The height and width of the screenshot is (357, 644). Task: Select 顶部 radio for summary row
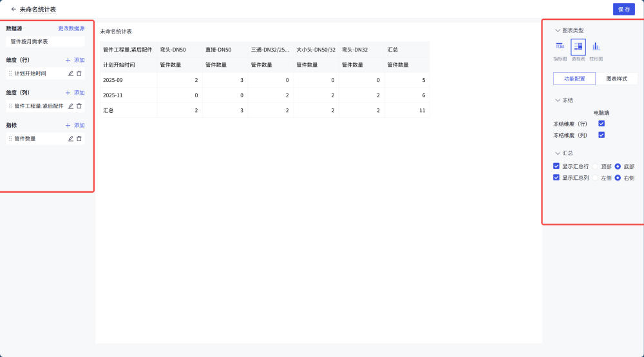coord(596,166)
